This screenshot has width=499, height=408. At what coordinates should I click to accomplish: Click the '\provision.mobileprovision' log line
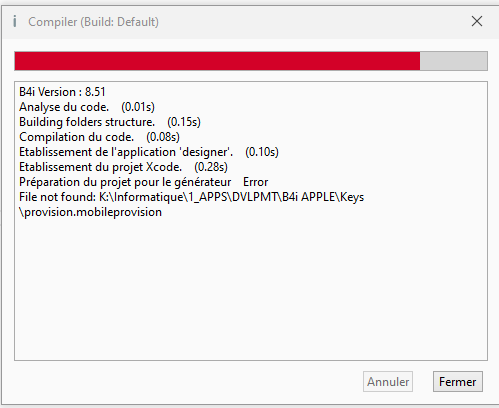(x=90, y=212)
